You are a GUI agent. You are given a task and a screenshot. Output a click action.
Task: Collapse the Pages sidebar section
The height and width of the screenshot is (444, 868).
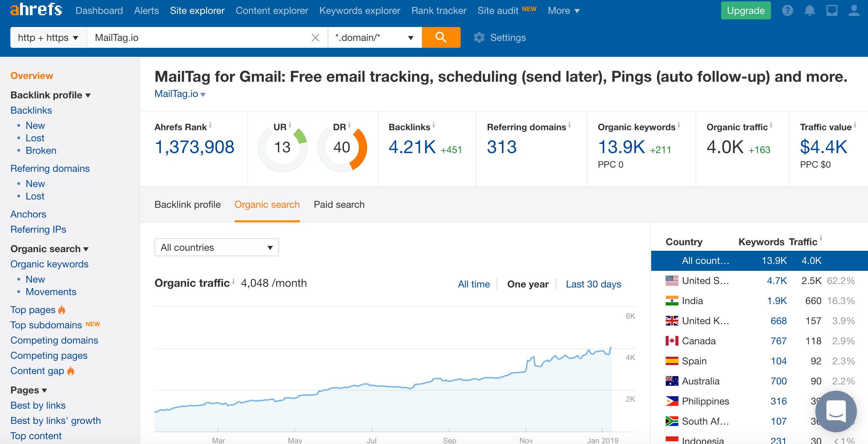tap(29, 390)
